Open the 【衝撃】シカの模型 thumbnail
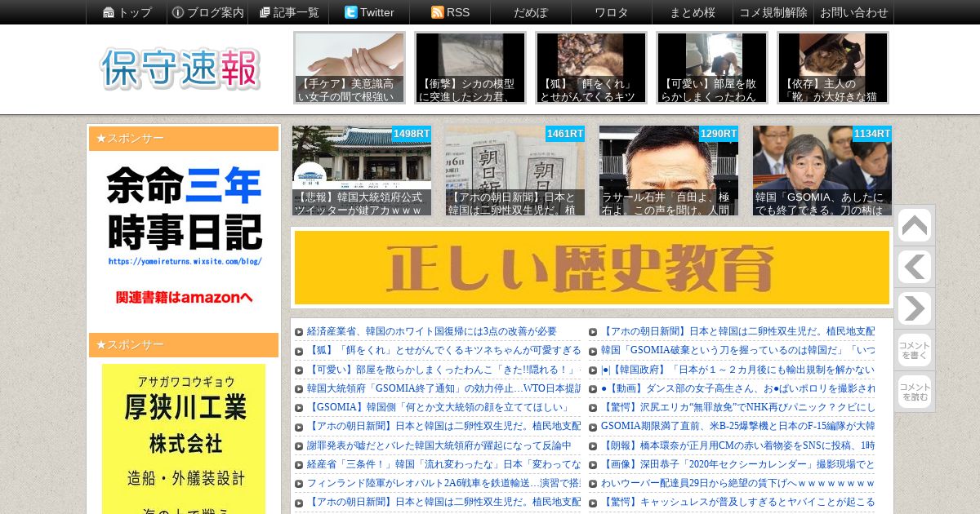The width and height of the screenshot is (980, 514). 470,68
